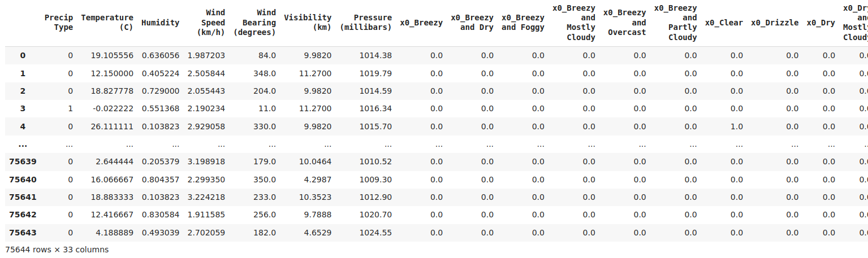
Task: Click Precip Type value 1 in row 3
Action: (x=70, y=108)
